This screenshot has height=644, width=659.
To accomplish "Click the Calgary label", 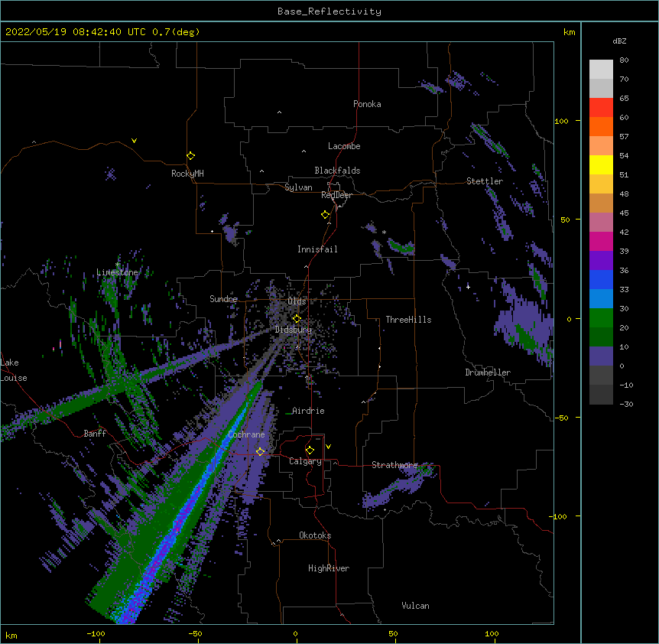I will 306,461.
